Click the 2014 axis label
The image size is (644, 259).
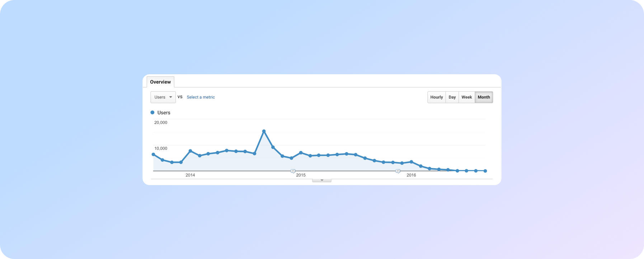pos(190,175)
